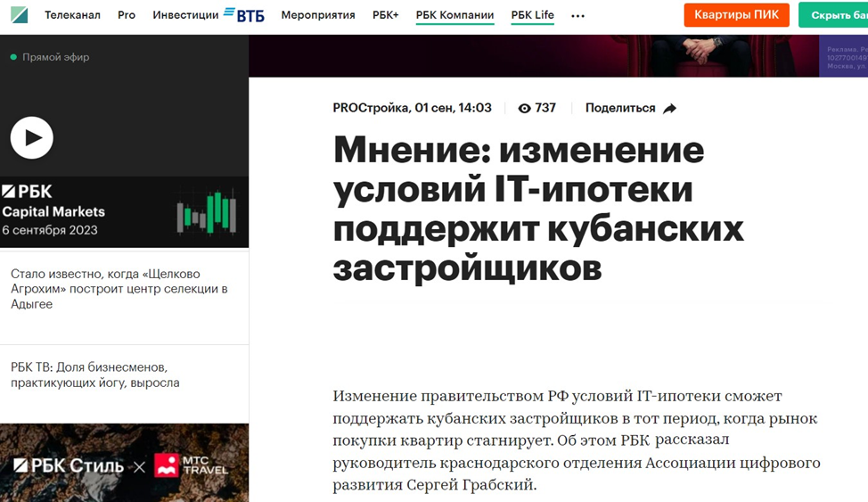Click the top advertisement banner image

558,55
